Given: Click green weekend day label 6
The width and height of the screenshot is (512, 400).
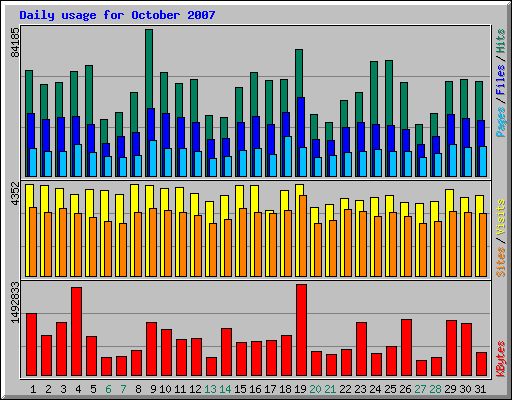Looking at the screenshot, I should (108, 389).
